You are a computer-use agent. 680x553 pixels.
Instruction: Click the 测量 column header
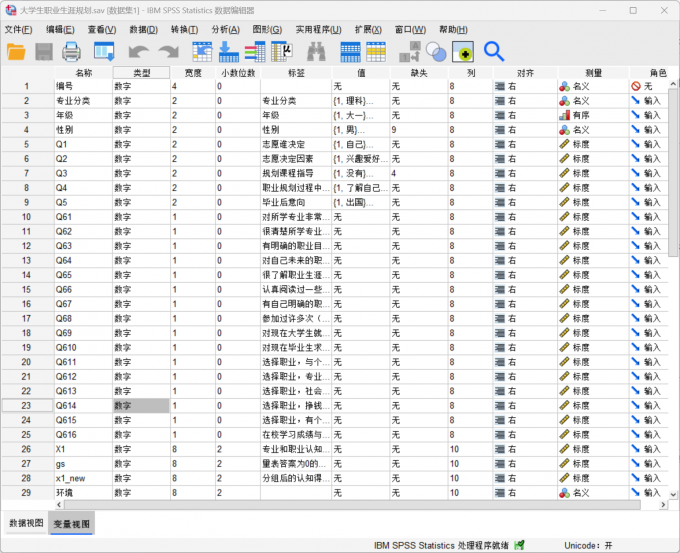(x=593, y=72)
